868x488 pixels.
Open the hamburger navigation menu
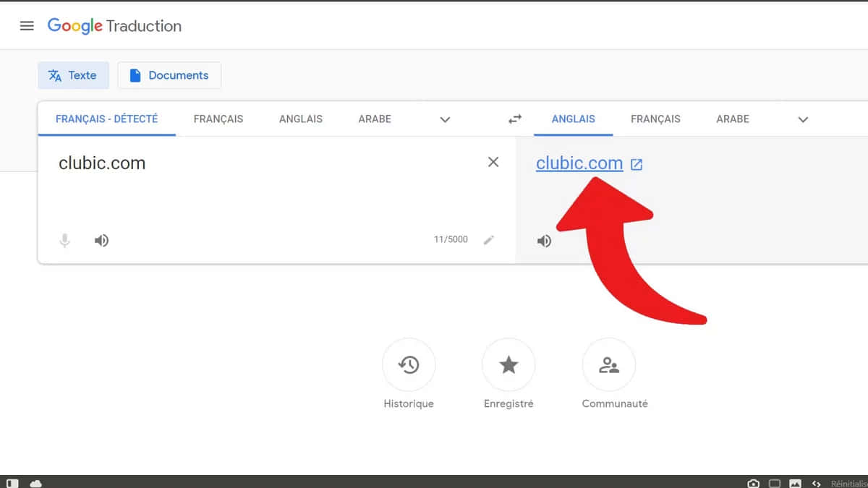pos(27,25)
